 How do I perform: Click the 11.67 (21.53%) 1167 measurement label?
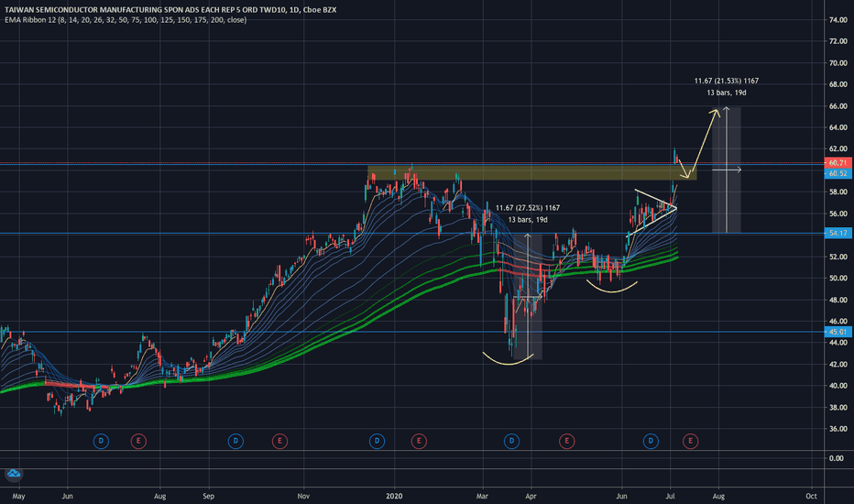(x=726, y=81)
